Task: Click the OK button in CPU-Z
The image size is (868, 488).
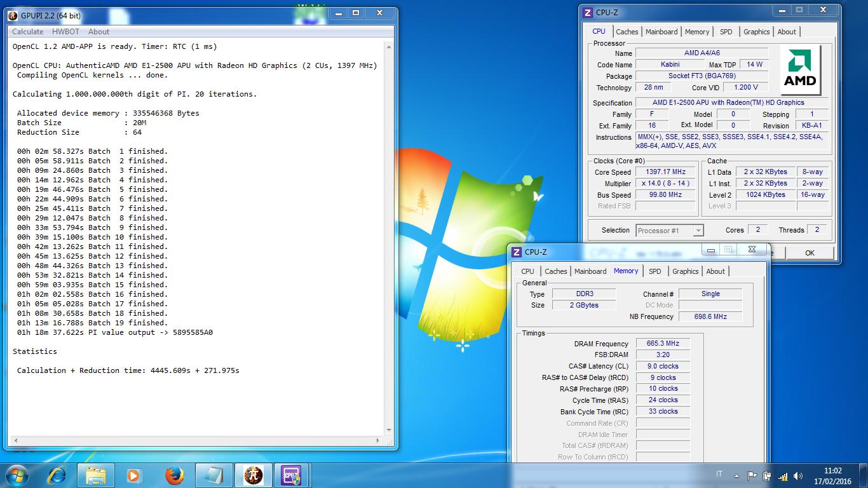Action: click(x=810, y=252)
